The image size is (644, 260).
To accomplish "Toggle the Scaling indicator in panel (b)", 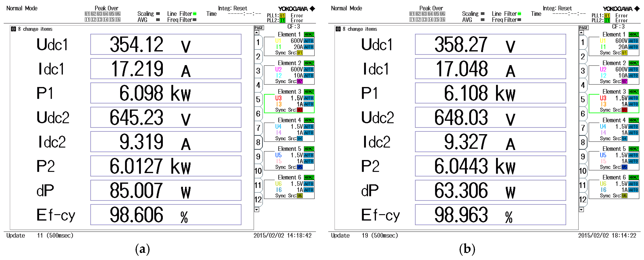I will tap(482, 14).
